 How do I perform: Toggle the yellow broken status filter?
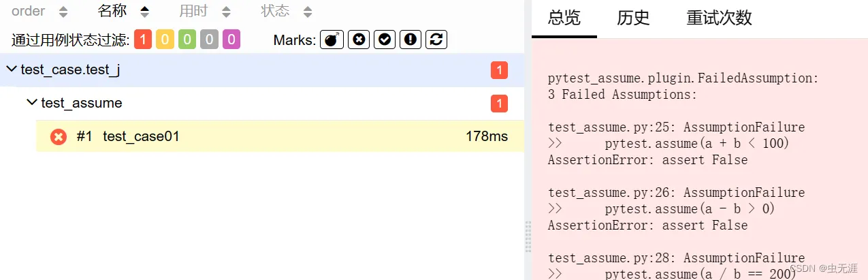point(165,40)
